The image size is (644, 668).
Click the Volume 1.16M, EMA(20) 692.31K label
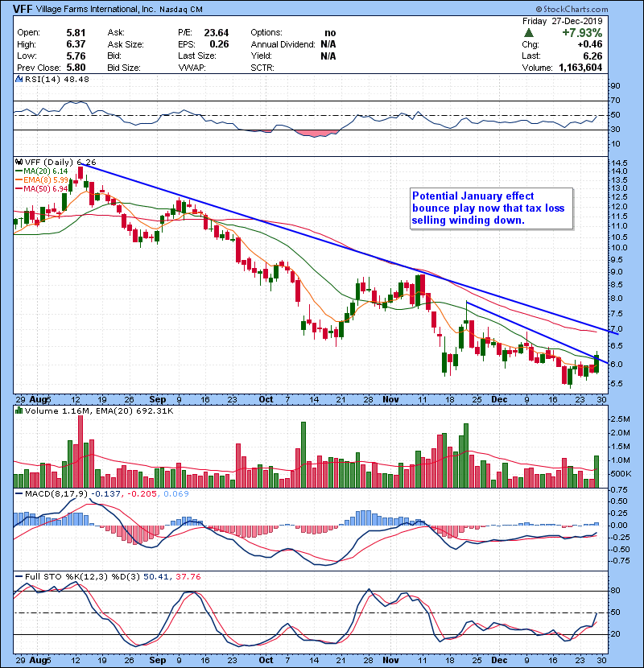[99, 411]
